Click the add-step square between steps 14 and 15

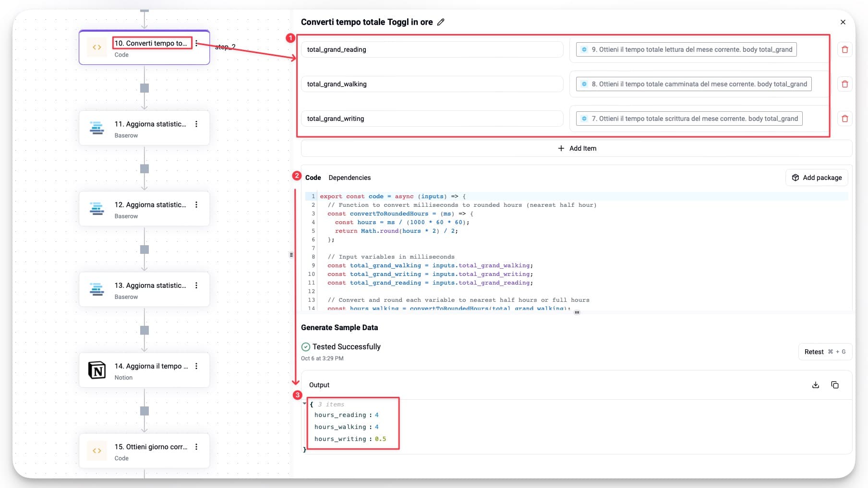tap(145, 411)
